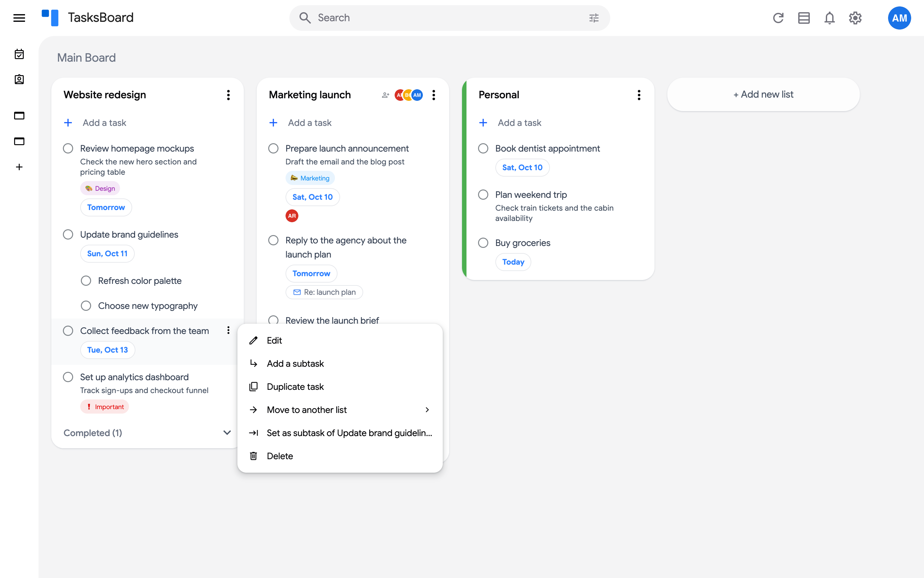Click the Marketing label chip
This screenshot has width=924, height=578.
[x=310, y=178]
